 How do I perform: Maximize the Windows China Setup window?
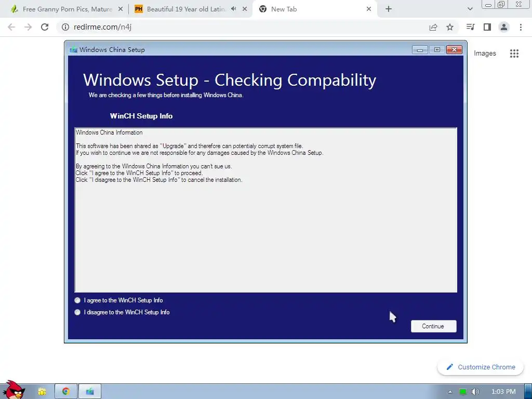click(x=437, y=50)
